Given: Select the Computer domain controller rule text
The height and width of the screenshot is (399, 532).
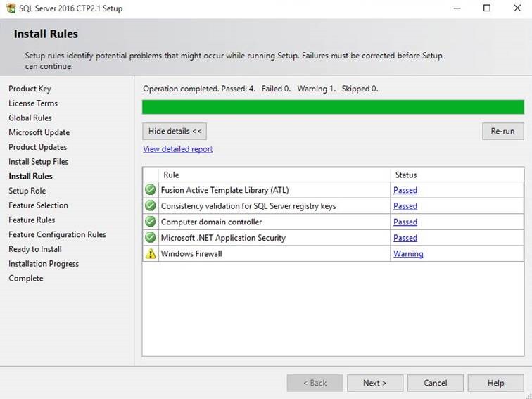Looking at the screenshot, I should click(x=211, y=222).
